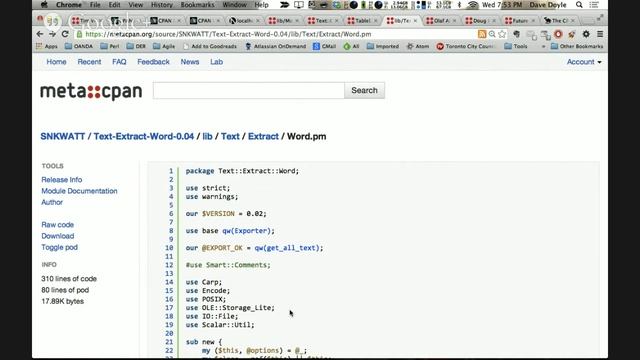
Task: Open the OANDA bookmark folder
Action: (79, 47)
